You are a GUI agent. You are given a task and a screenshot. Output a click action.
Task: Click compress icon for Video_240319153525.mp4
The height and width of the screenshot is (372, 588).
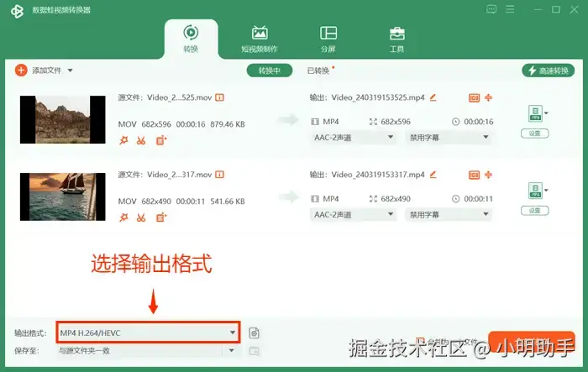(488, 97)
